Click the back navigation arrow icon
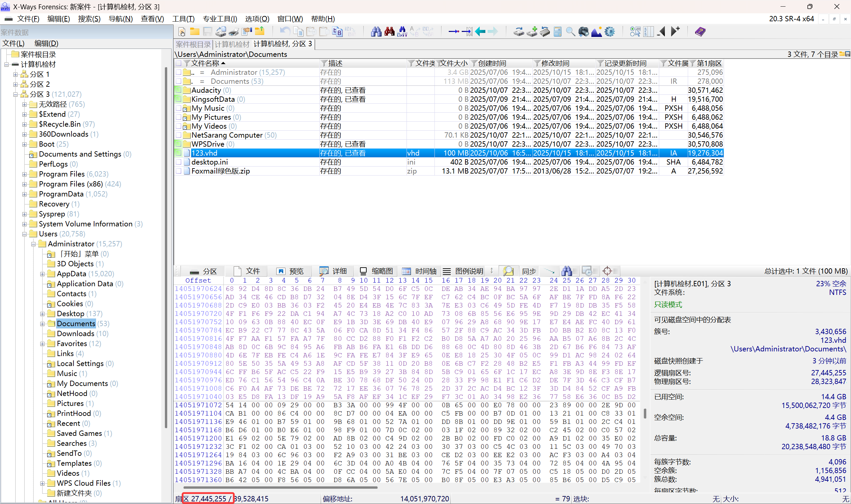 click(x=480, y=32)
